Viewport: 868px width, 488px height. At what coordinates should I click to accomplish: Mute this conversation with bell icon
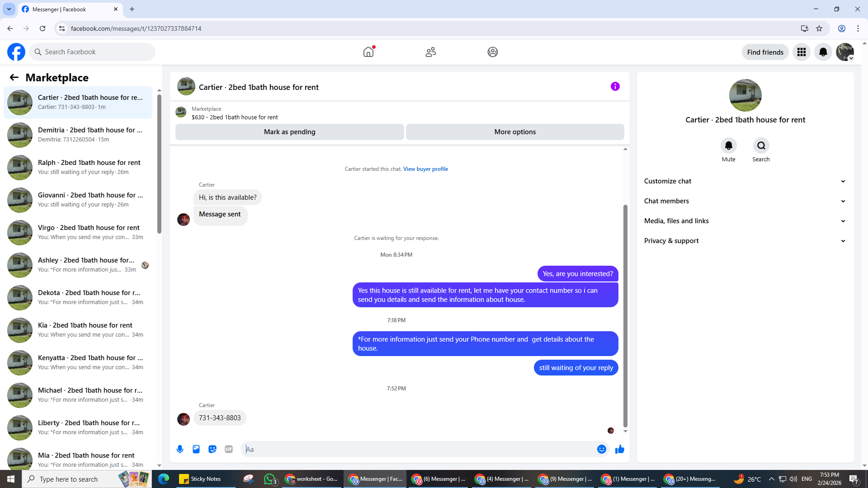(x=728, y=145)
